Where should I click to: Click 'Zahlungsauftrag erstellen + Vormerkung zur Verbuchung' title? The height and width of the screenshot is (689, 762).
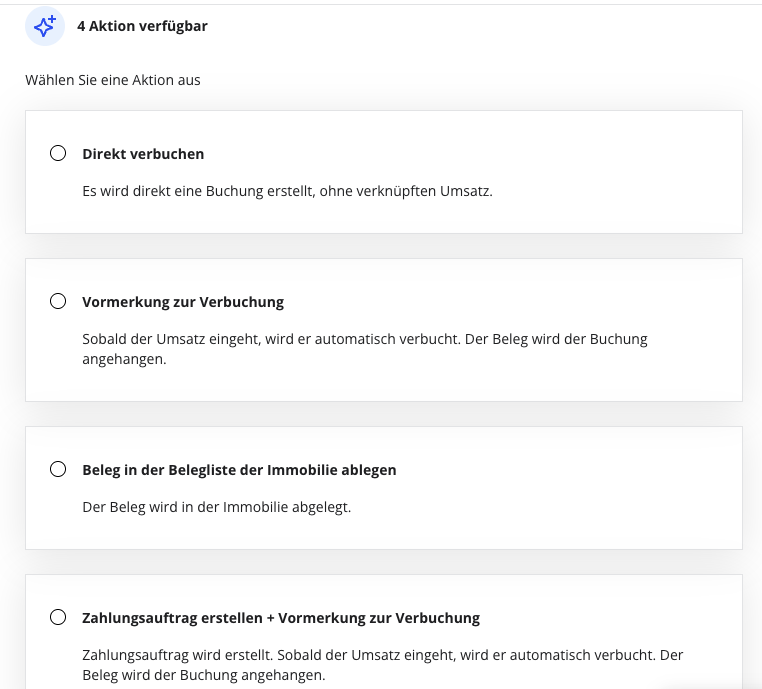coord(281,618)
